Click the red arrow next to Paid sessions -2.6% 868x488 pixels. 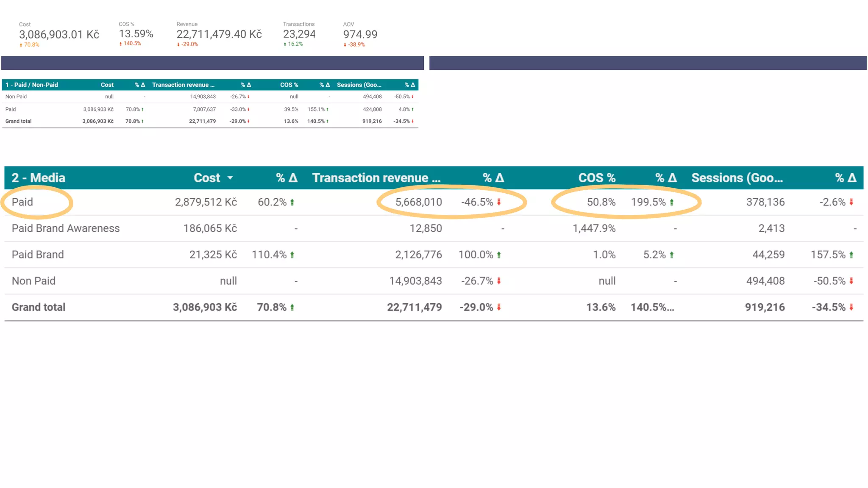click(x=851, y=202)
